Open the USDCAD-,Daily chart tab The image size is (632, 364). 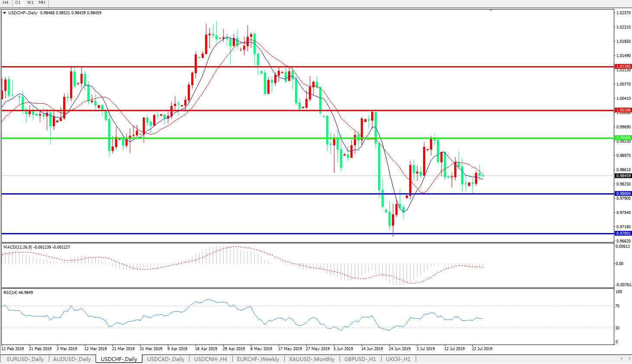pyautogui.click(x=165, y=359)
